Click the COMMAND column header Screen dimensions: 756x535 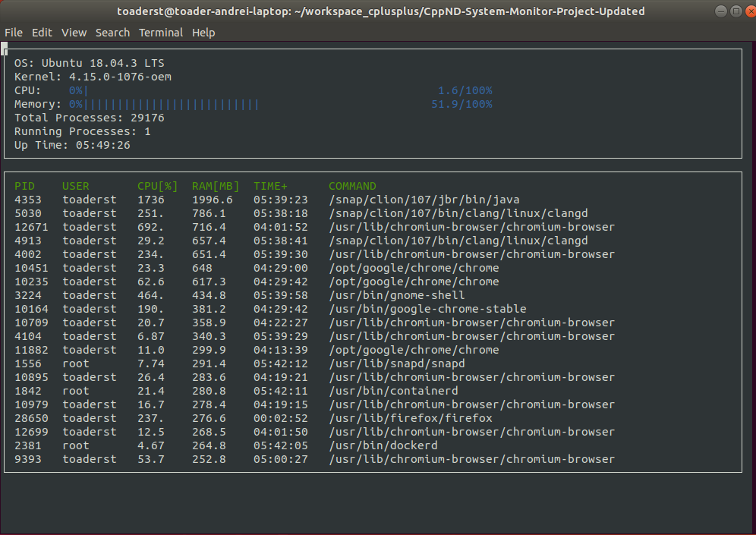tap(352, 186)
